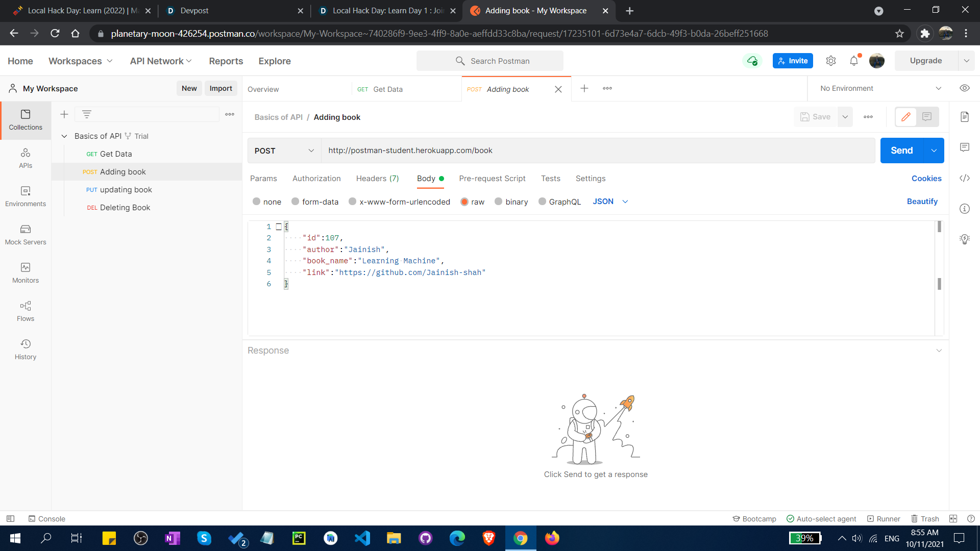Image resolution: width=980 pixels, height=551 pixels.
Task: Open the History sidebar panel
Action: click(26, 349)
